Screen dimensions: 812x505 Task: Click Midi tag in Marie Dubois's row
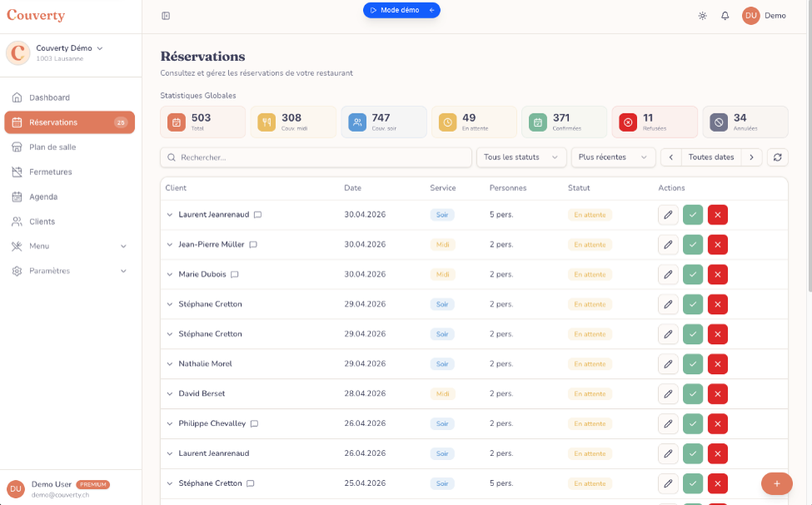point(442,274)
